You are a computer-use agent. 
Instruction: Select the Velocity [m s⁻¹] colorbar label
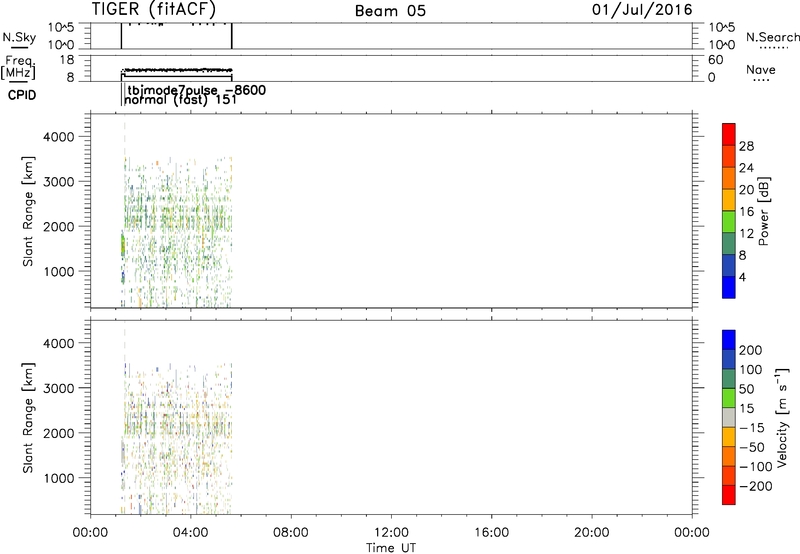[x=782, y=418]
